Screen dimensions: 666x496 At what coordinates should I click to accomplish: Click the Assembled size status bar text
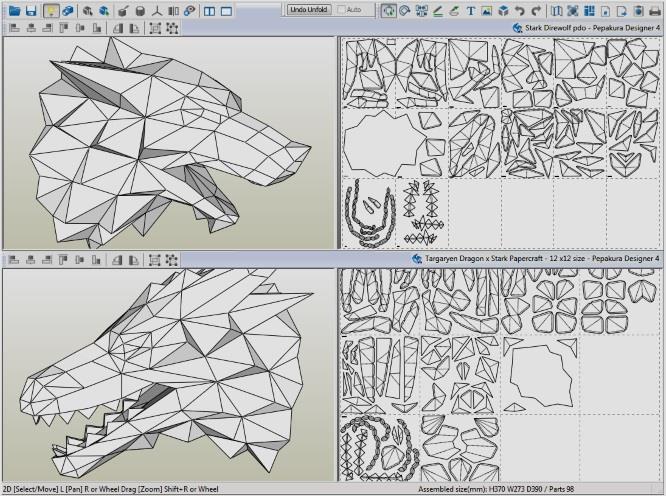pyautogui.click(x=496, y=489)
